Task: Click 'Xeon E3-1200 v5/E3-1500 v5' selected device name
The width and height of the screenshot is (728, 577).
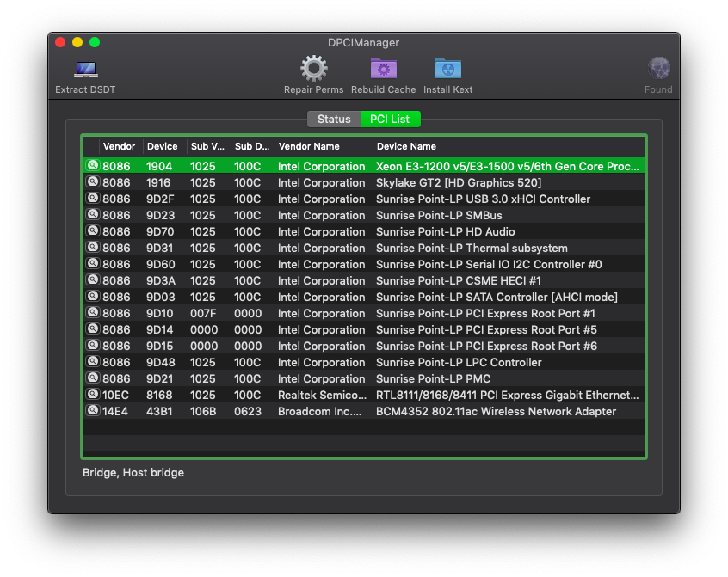Action: [x=508, y=167]
